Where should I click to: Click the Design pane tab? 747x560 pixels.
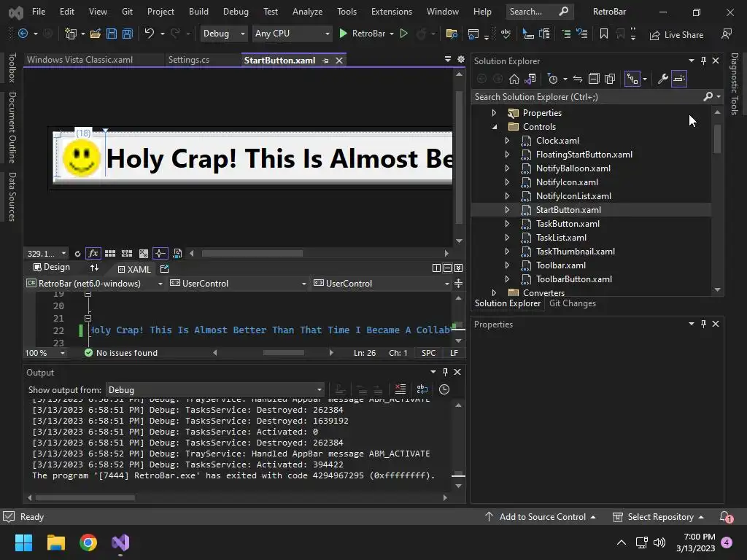tap(52, 267)
